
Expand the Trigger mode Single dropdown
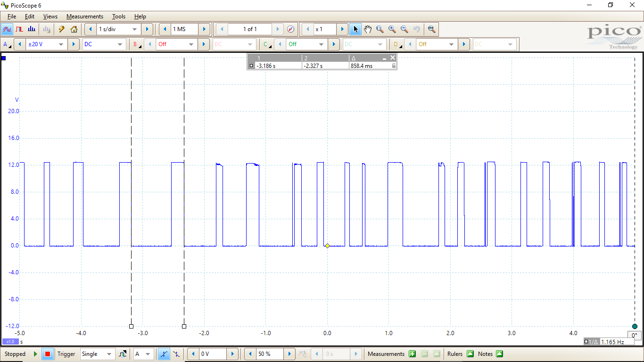(109, 354)
